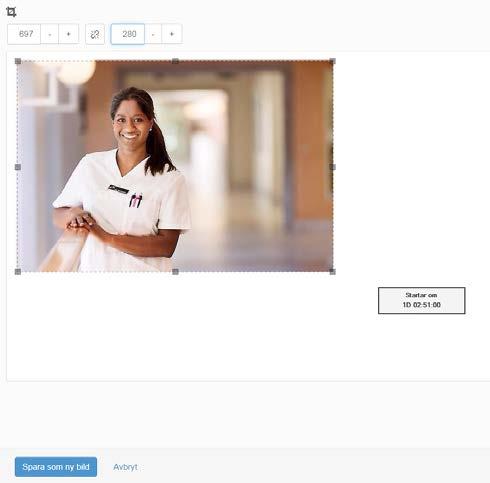Toggle the aspect ratio link icon
This screenshot has width=490, height=483.
95,34
